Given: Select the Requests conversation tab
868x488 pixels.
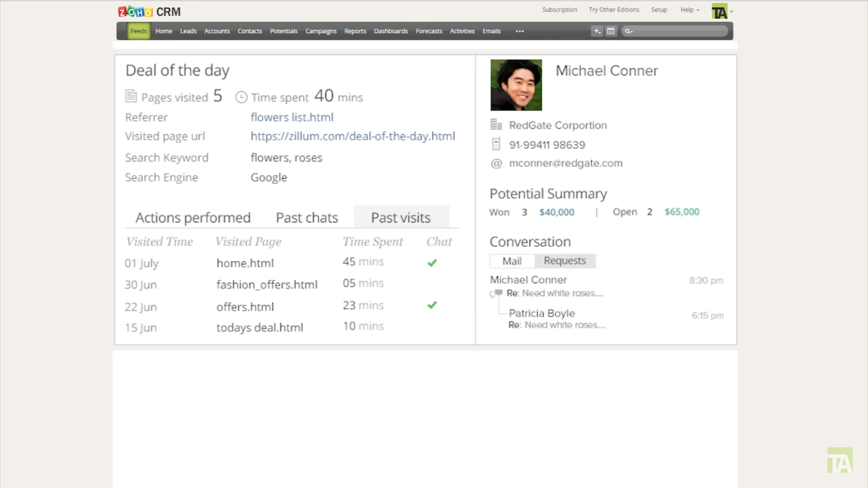Looking at the screenshot, I should [x=565, y=261].
